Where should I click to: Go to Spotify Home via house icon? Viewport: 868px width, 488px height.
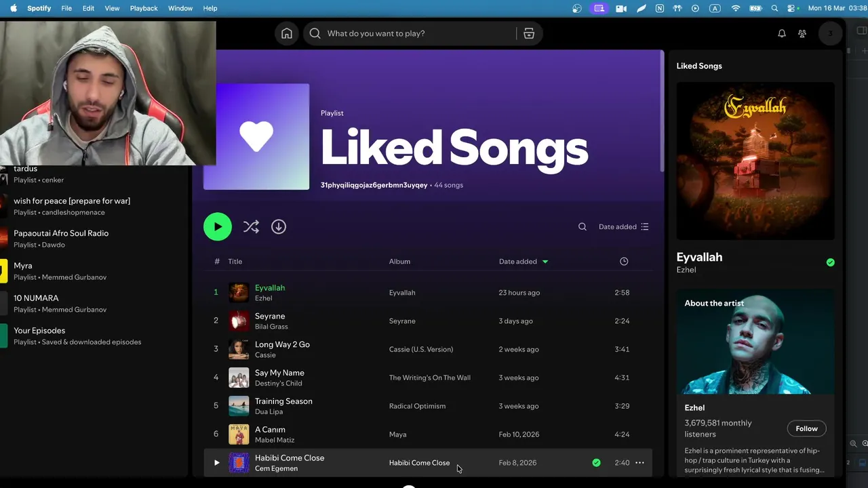pyautogui.click(x=287, y=33)
